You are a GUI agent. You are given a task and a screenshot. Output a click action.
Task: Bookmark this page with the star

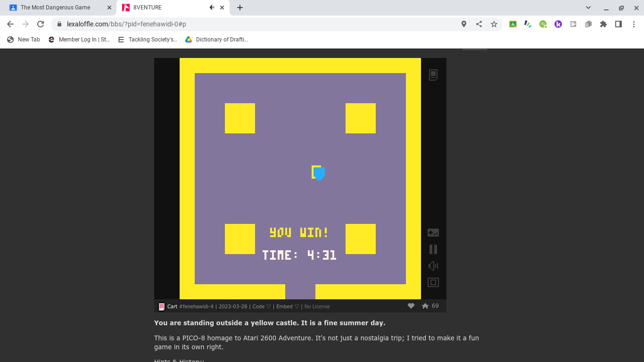[x=494, y=24]
